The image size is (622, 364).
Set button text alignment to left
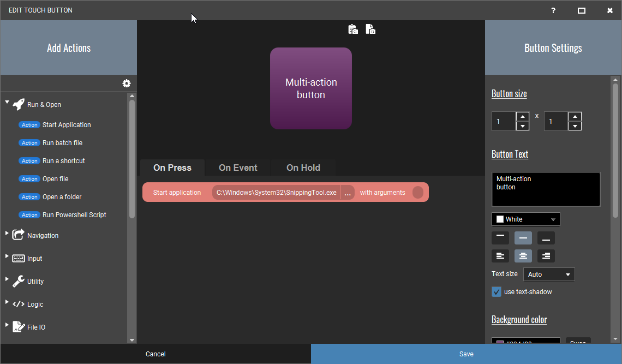(500, 256)
